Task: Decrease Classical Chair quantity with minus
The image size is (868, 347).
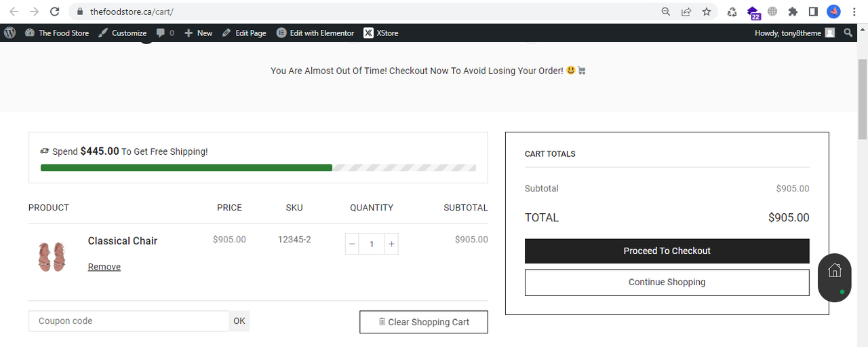Action: point(352,244)
